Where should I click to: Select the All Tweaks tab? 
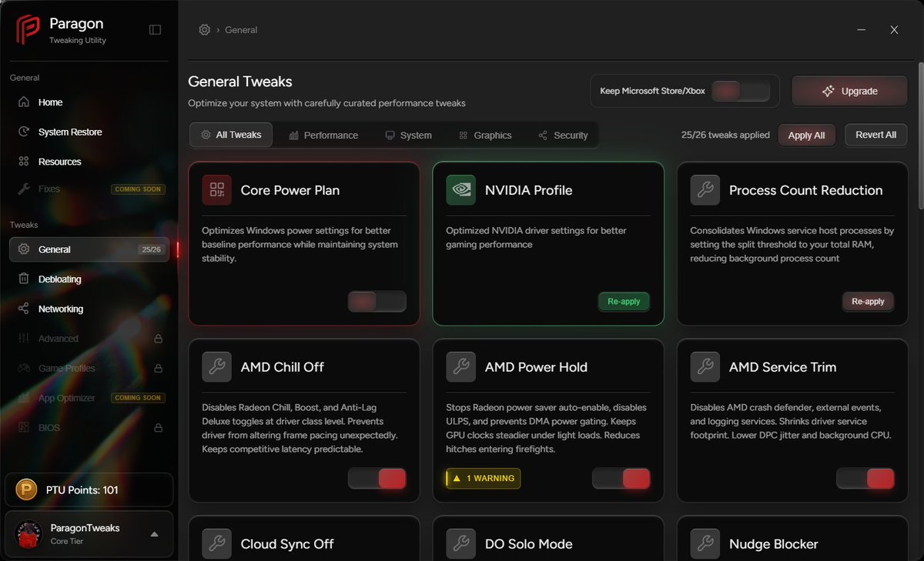tap(230, 135)
